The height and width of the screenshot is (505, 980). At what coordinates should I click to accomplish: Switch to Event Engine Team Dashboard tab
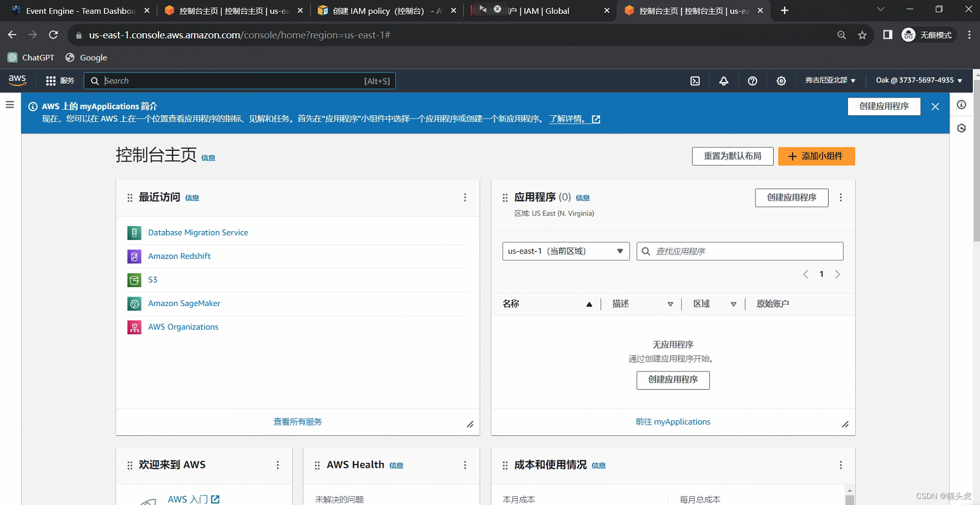click(80, 11)
